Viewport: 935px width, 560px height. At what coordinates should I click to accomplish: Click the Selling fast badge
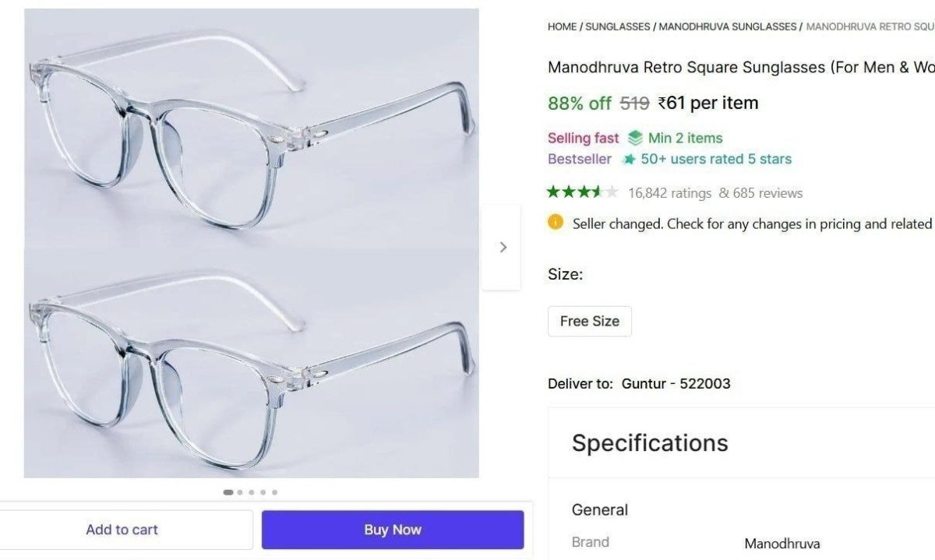point(583,138)
